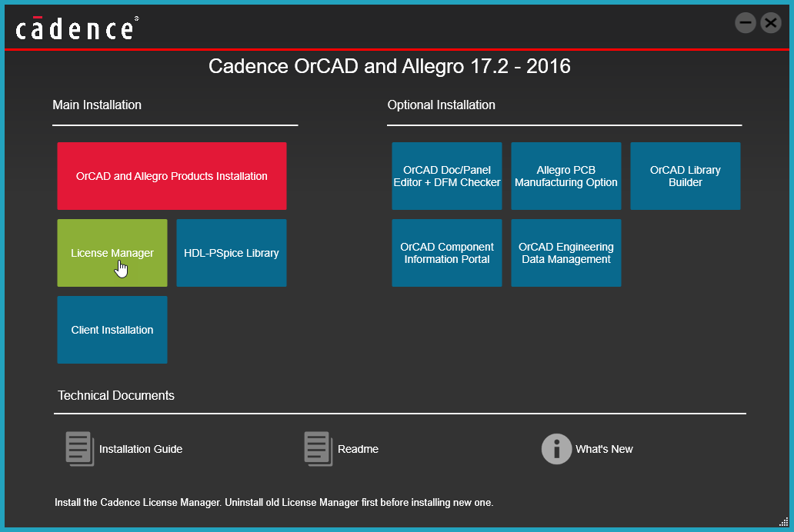Click the Technical Documents heading
This screenshot has width=794, height=532.
point(116,396)
